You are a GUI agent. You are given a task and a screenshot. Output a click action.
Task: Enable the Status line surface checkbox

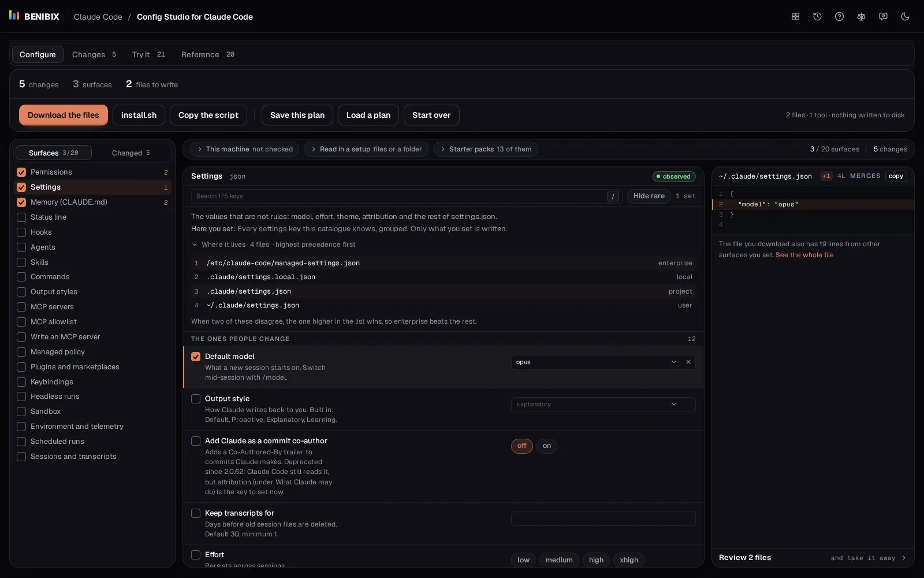21,217
